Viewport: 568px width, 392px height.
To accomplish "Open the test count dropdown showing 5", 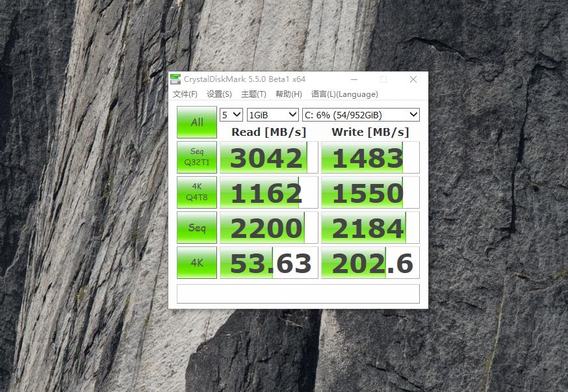I will [x=231, y=114].
